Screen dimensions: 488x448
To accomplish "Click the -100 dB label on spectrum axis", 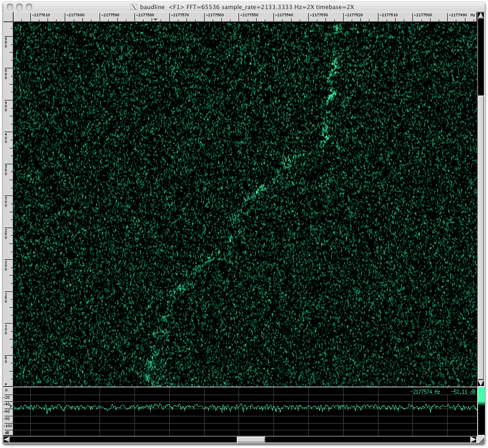I will click(8, 426).
